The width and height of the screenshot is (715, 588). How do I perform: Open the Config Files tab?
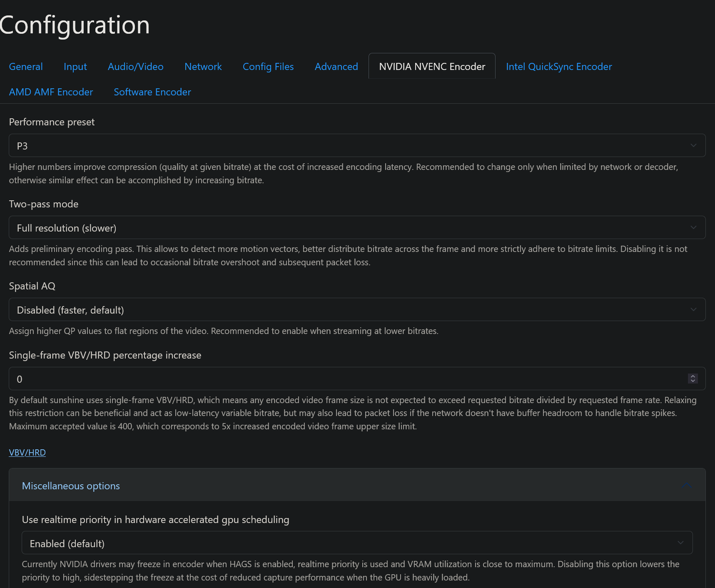[268, 66]
